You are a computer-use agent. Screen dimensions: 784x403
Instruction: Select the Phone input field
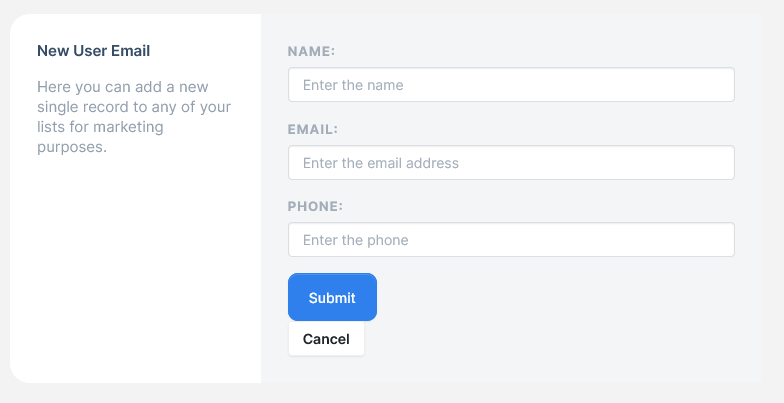click(511, 240)
